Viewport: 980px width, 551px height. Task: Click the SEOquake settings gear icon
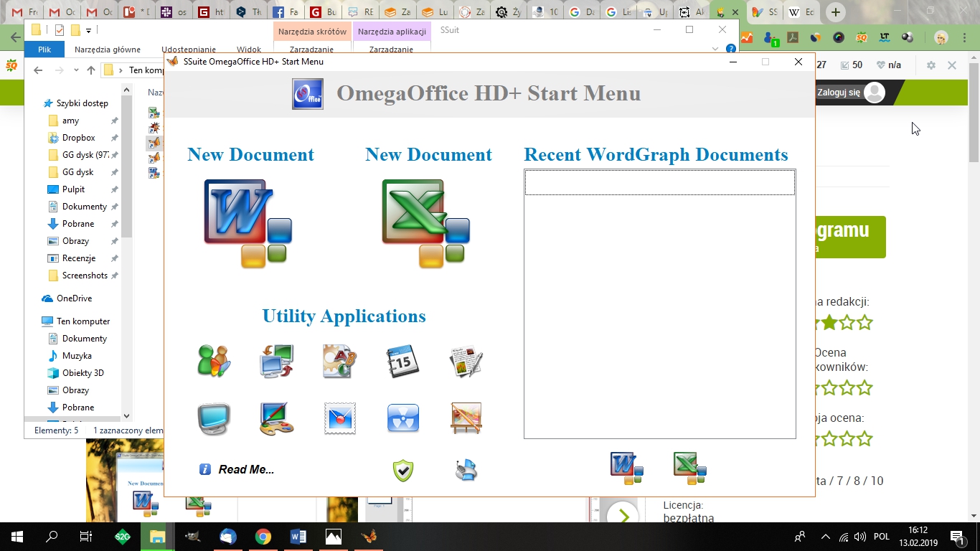pyautogui.click(x=931, y=65)
